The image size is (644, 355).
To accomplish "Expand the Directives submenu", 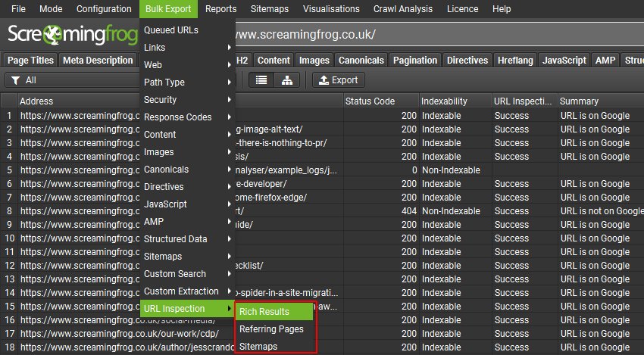I will point(187,187).
